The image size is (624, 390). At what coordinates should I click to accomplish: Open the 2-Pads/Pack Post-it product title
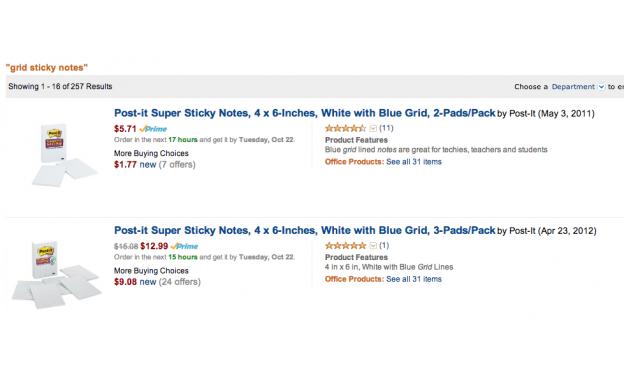pos(304,113)
